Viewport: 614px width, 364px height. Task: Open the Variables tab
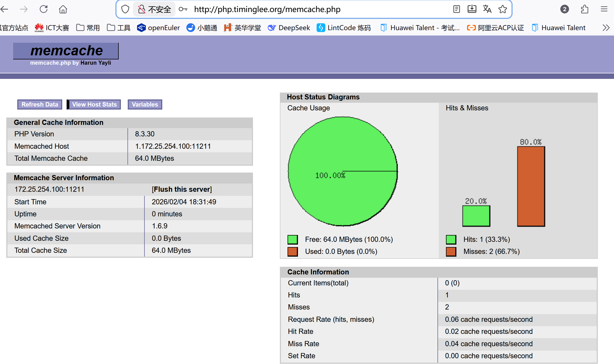[145, 104]
